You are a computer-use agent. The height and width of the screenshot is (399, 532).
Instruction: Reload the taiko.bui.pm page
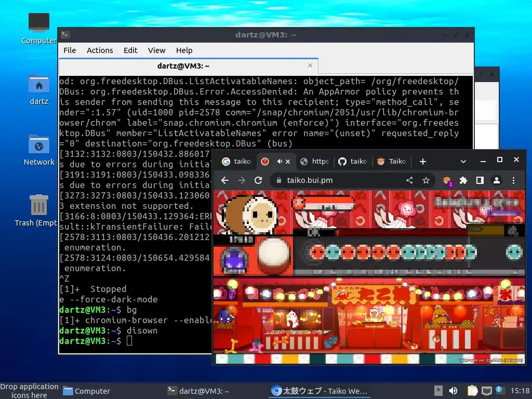click(258, 180)
